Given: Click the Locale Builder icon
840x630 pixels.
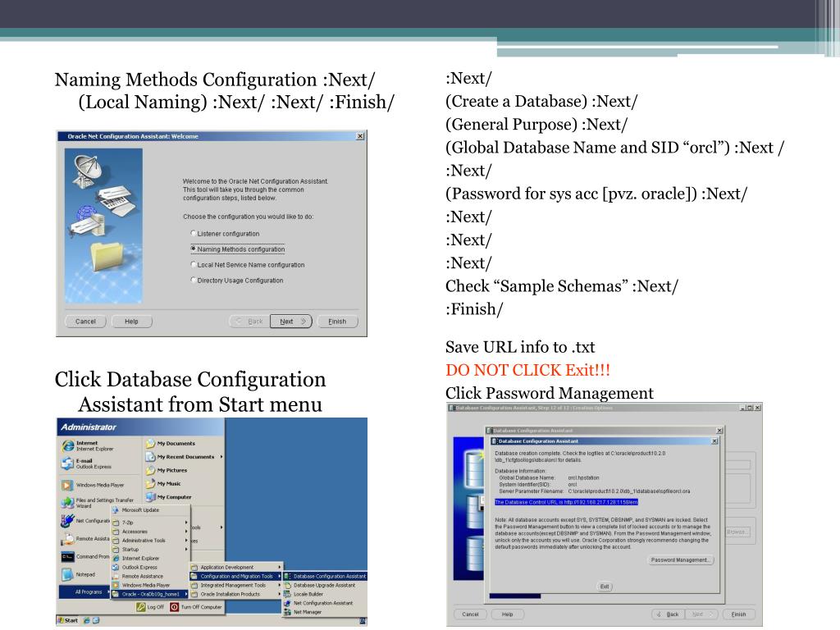Looking at the screenshot, I should pyautogui.click(x=287, y=594).
